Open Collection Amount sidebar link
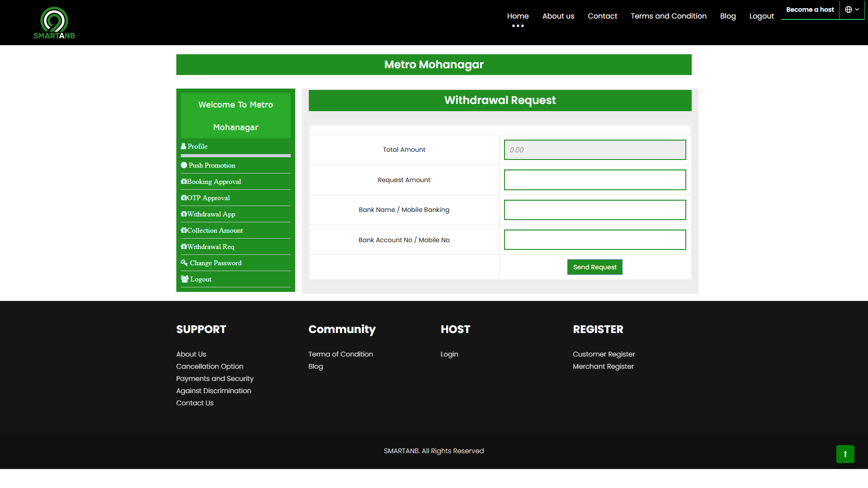868x488 pixels. [x=215, y=230]
